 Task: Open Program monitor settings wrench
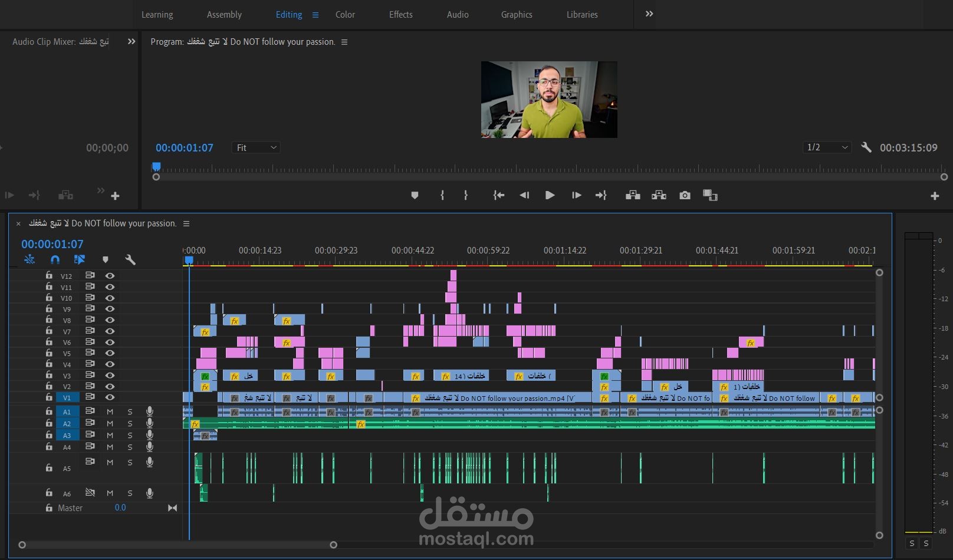(x=866, y=147)
